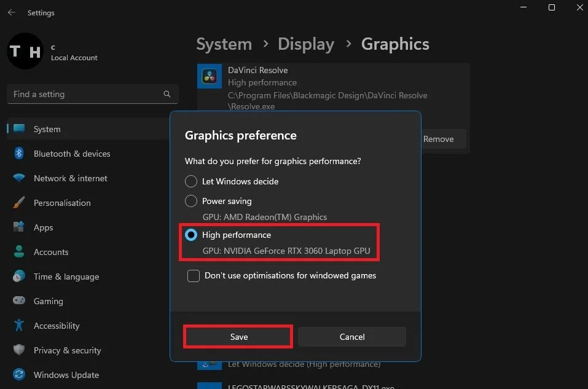588x389 pixels.
Task: Select the Personalisation paintbrush icon
Action: (x=19, y=203)
